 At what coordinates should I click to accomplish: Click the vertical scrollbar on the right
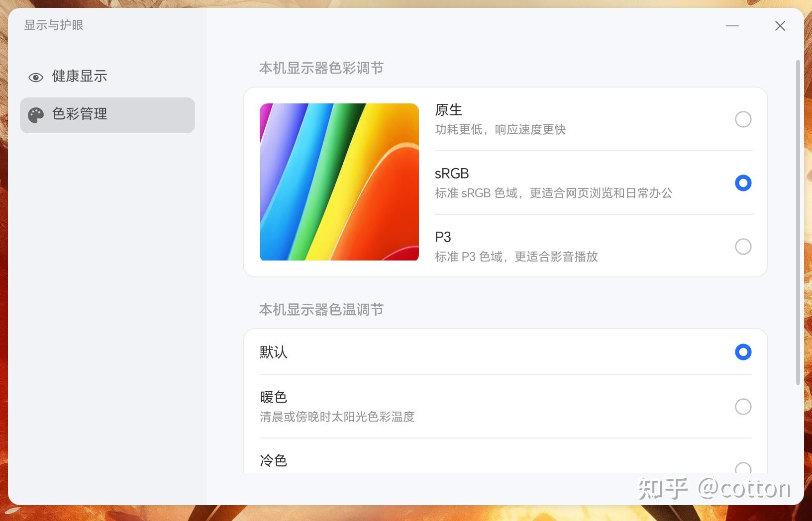(x=798, y=222)
